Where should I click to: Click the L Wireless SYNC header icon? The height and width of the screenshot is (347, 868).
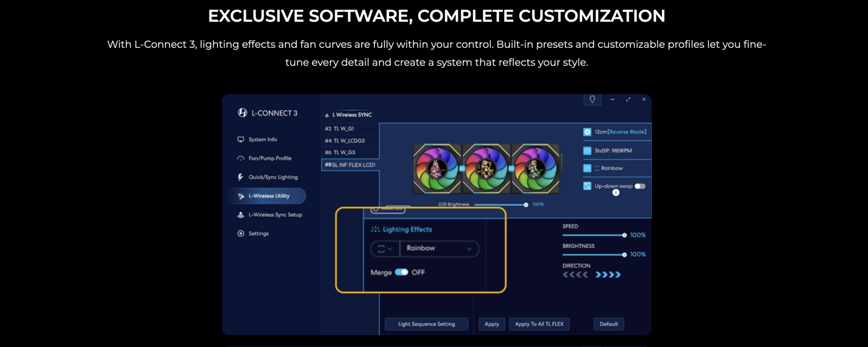tap(327, 115)
